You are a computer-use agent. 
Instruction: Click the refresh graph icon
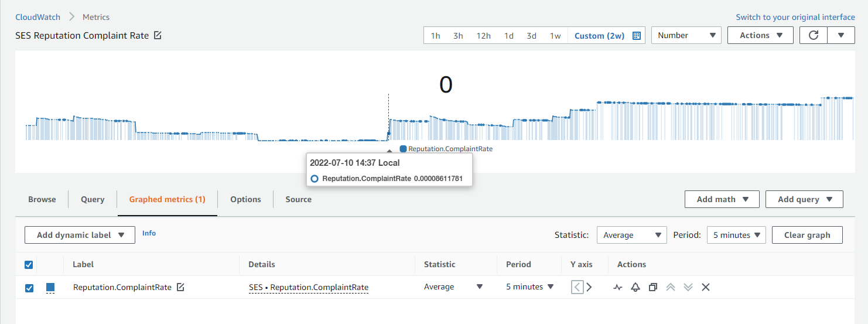(813, 35)
